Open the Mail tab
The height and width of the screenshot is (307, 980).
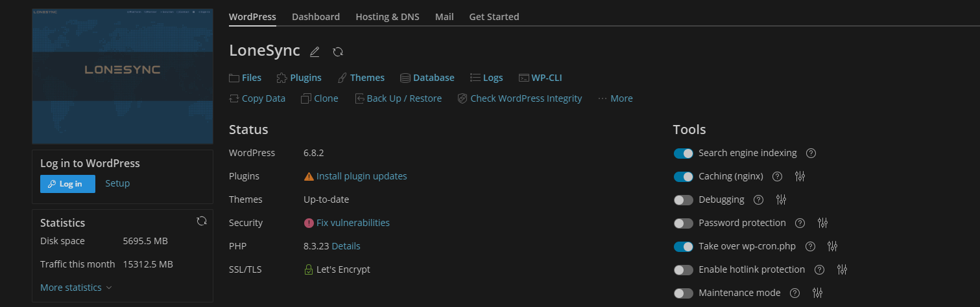(x=444, y=17)
